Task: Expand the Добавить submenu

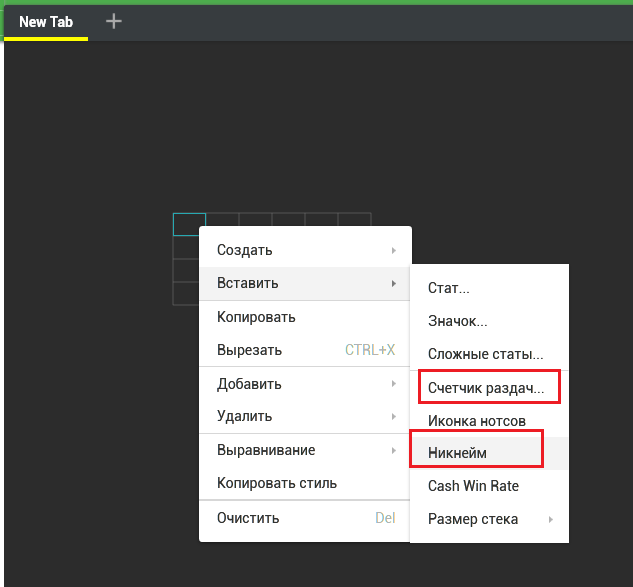Action: click(305, 384)
